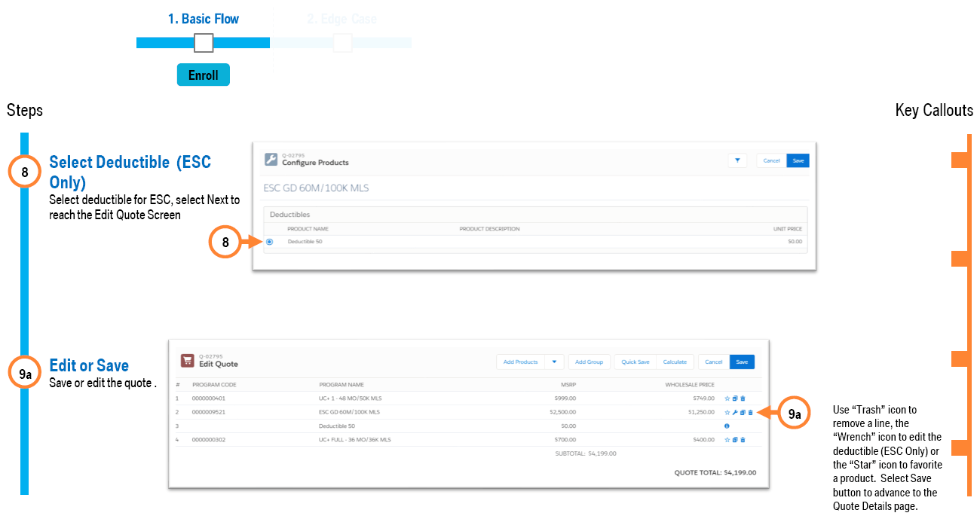The image size is (980, 519).
Task: Switch to the 2. Edge Case tab
Action: click(x=341, y=19)
